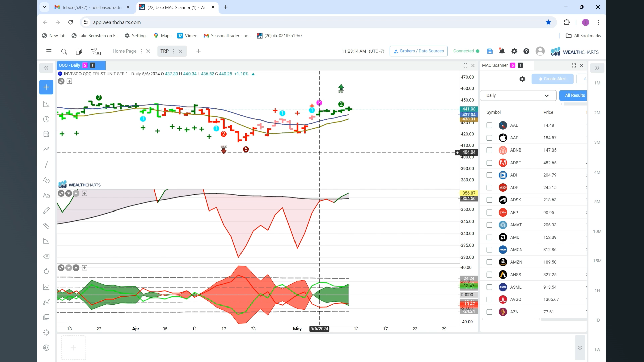Open the user account avatar
The height and width of the screenshot is (362, 644).
point(540,51)
